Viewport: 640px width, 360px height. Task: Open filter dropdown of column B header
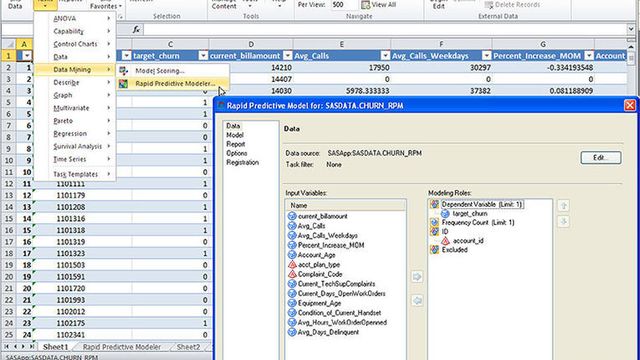pos(127,56)
